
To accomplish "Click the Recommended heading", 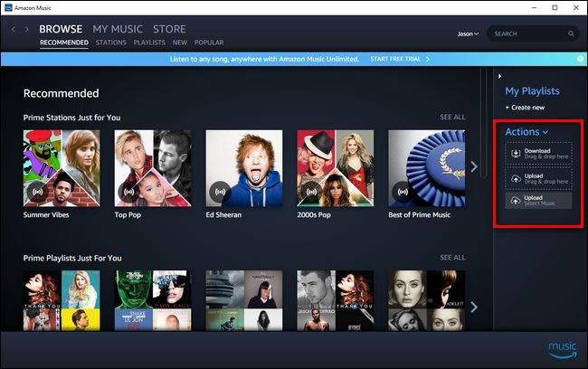I will coord(62,93).
